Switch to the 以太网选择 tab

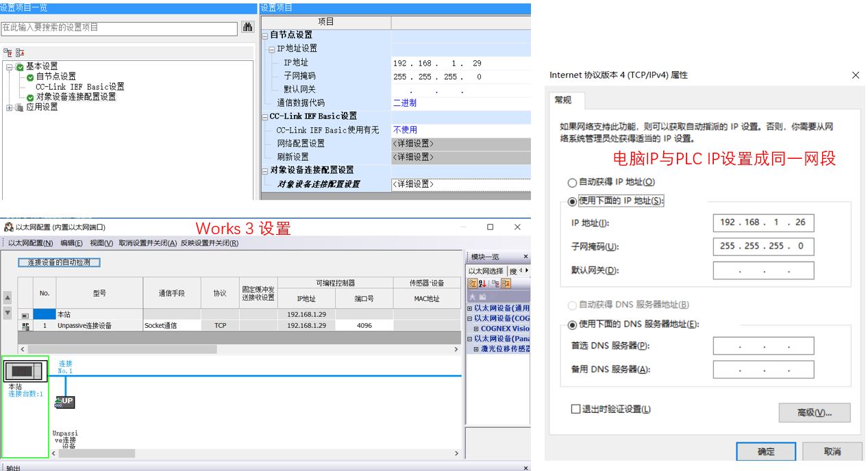[486, 271]
